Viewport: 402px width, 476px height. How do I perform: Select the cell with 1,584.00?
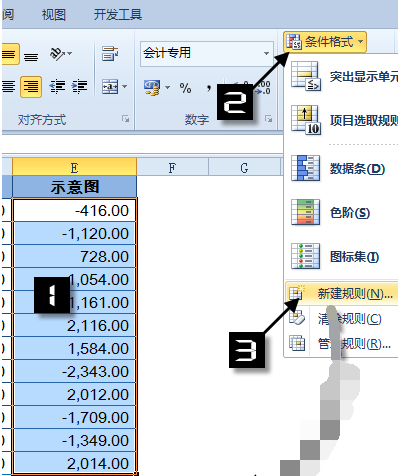click(x=74, y=349)
